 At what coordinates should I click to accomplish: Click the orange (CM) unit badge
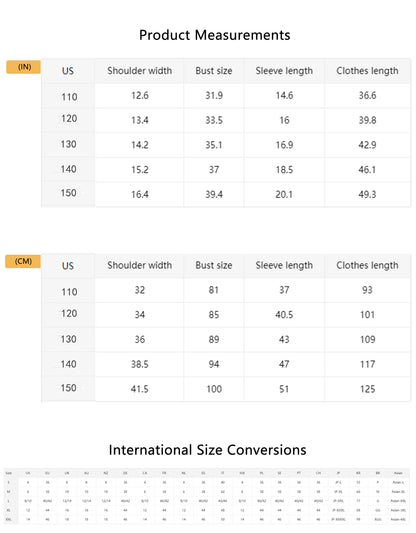[23, 261]
